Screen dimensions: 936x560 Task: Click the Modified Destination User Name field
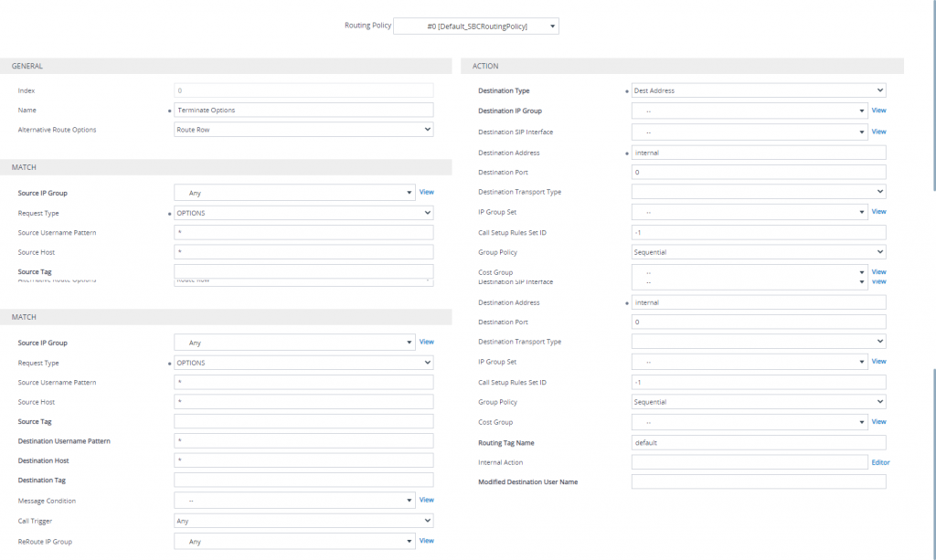[x=758, y=481]
